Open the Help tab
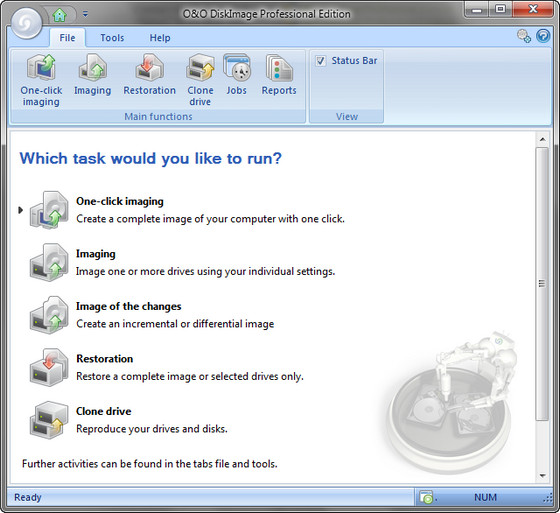This screenshot has width=560, height=513. 160,38
